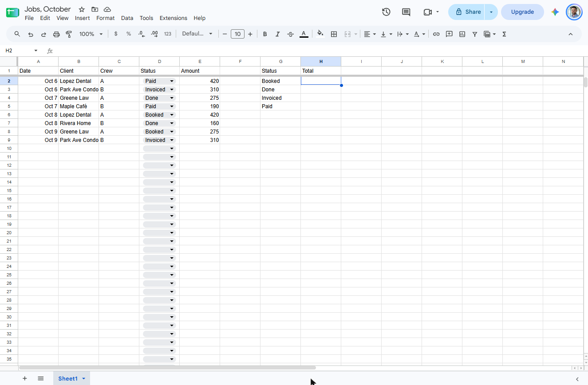Click the font size input field
588x385 pixels.
tap(237, 34)
